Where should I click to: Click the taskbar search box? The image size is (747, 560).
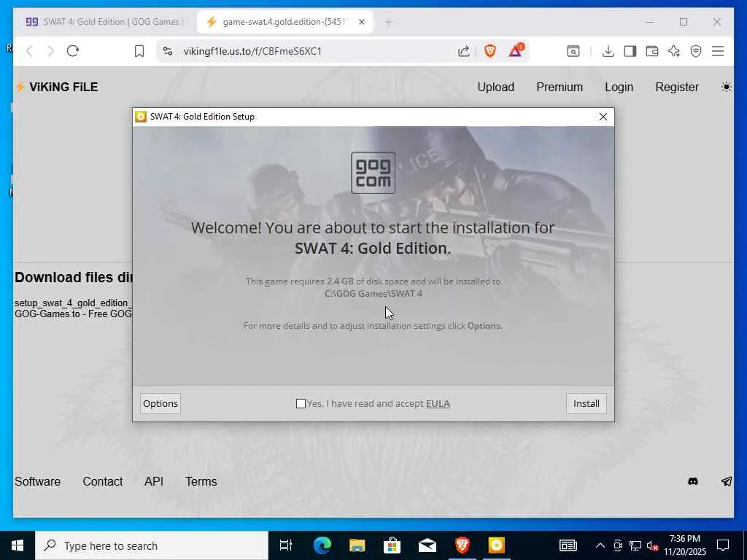pyautogui.click(x=152, y=545)
